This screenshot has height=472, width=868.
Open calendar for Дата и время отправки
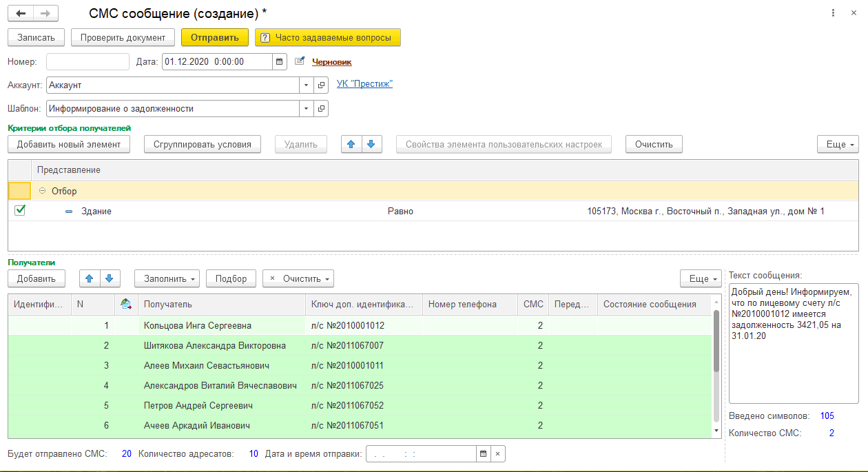point(484,453)
